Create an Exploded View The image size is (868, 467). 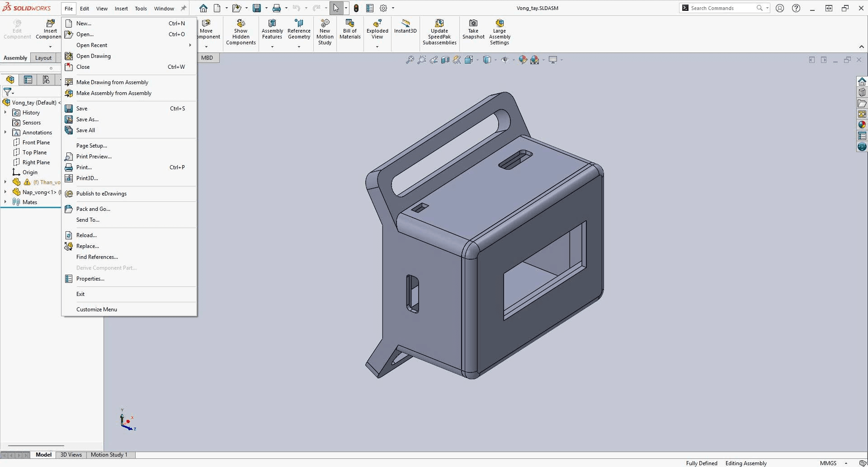click(x=377, y=29)
